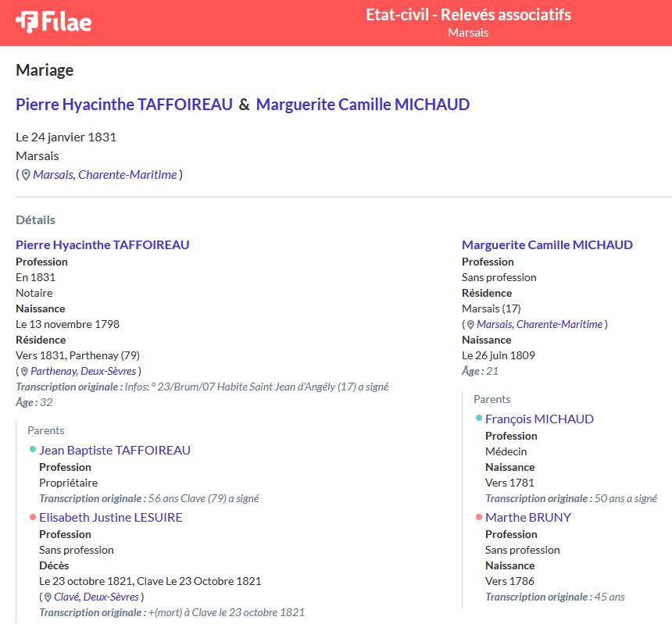Click the 'Vers 1786' birth value
672x631 pixels.
click(x=509, y=581)
